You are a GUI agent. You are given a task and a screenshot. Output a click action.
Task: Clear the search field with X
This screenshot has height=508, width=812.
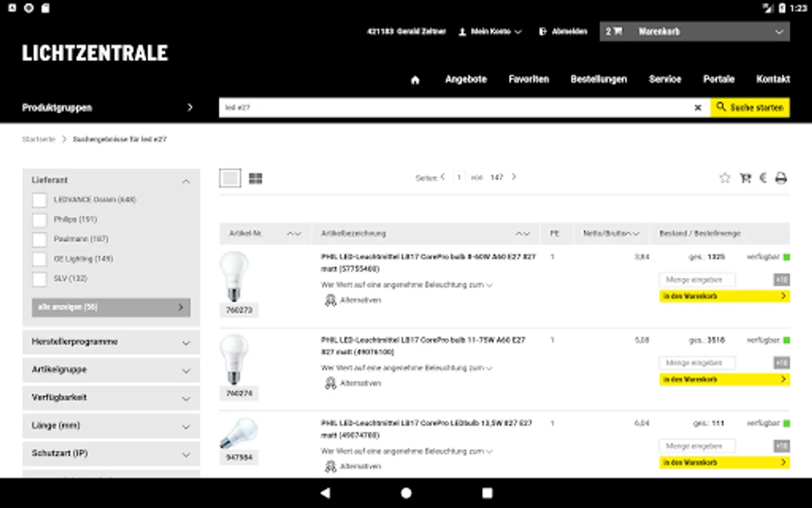pyautogui.click(x=698, y=107)
